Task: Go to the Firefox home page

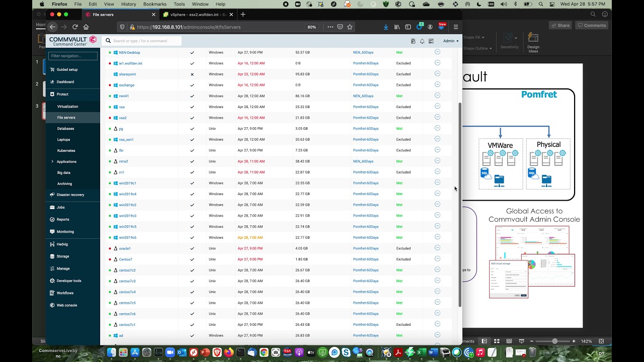Action: coord(86,27)
